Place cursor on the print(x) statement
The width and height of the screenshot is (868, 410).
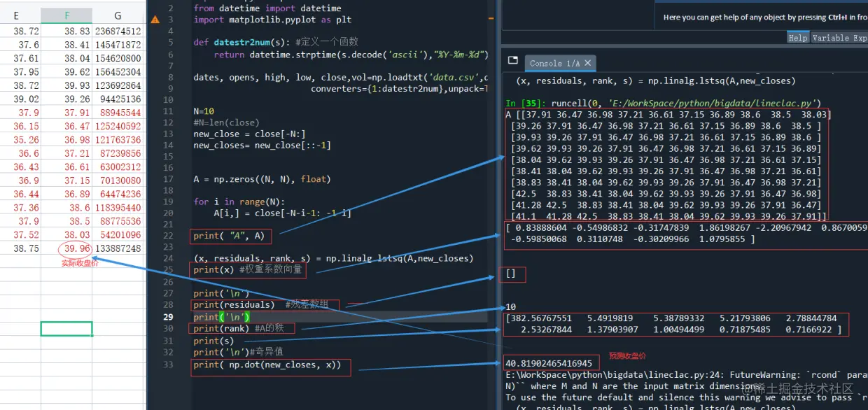[x=213, y=269]
